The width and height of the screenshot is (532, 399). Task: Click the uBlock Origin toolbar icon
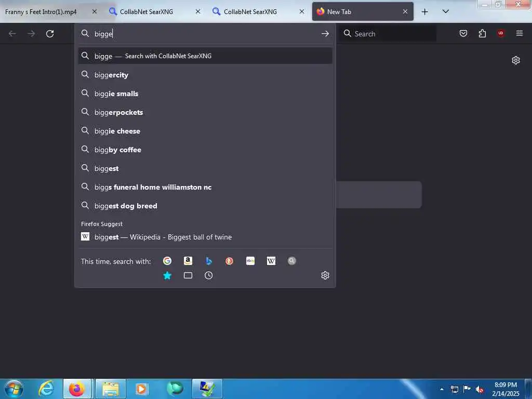(x=501, y=33)
